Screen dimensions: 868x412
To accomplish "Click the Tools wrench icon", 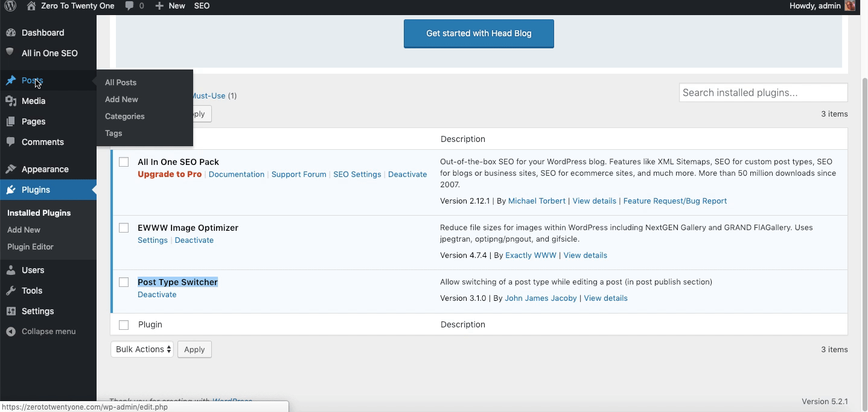I will point(11,291).
